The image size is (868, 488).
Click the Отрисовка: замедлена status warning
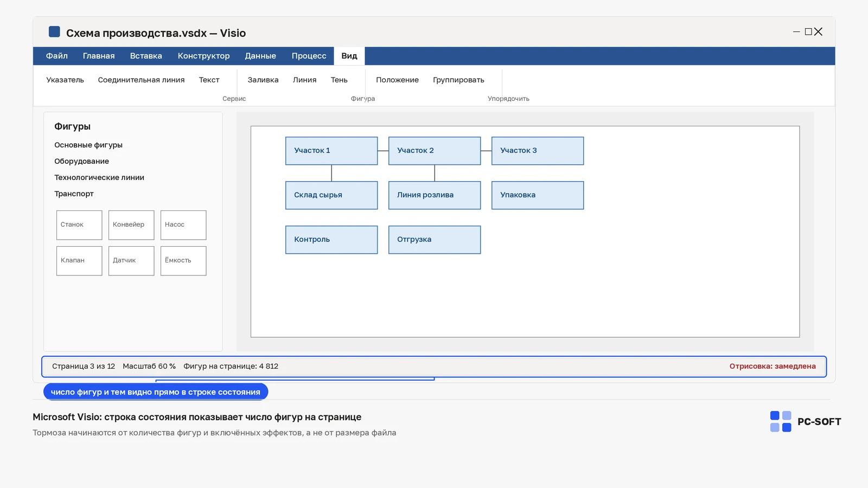[x=773, y=367]
